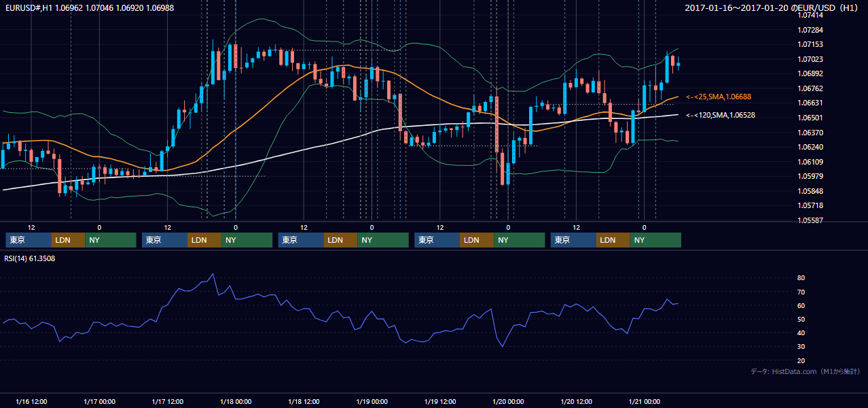Open the HistData.com data source credit

(806, 371)
